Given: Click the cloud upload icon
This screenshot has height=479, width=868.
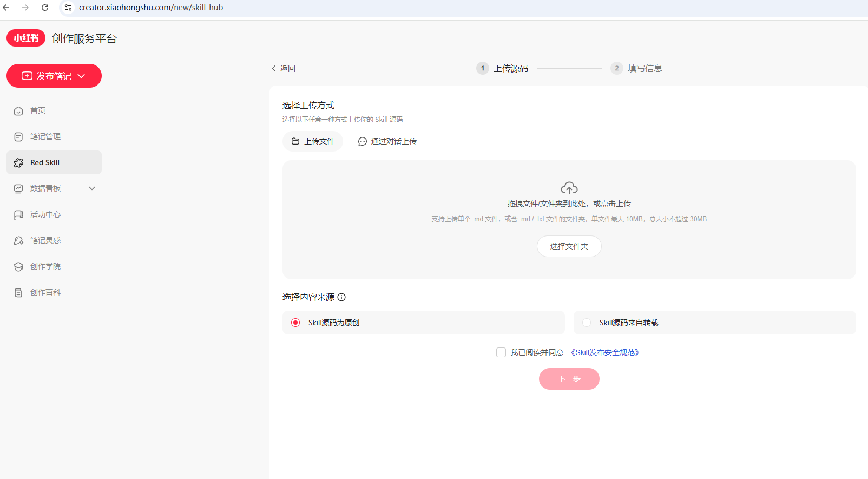Looking at the screenshot, I should tap(569, 188).
